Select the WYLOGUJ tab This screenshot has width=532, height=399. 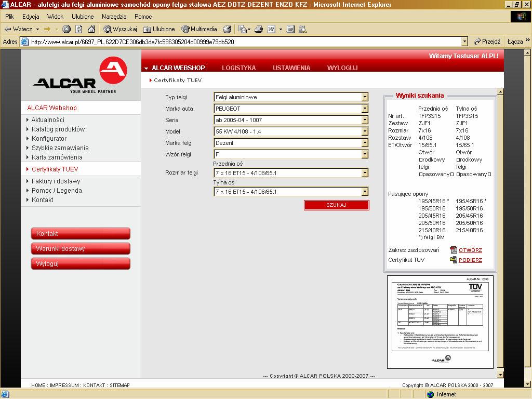(342, 68)
